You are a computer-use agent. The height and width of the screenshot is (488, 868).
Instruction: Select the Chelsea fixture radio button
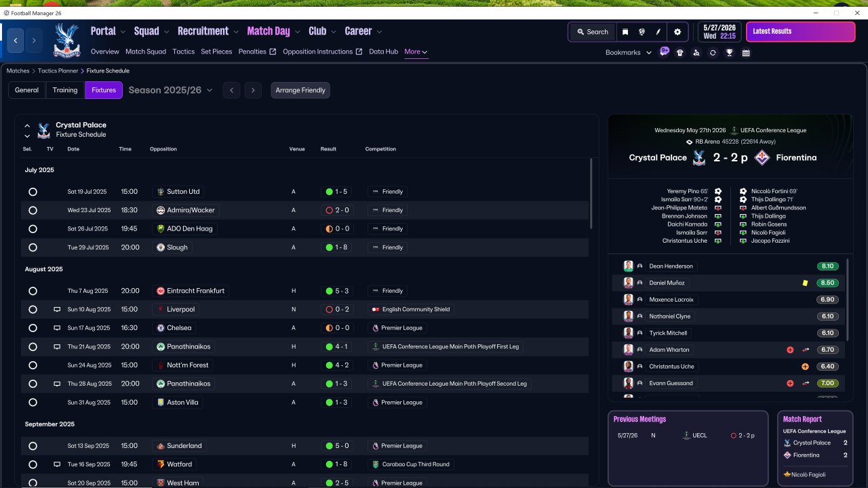coord(33,328)
